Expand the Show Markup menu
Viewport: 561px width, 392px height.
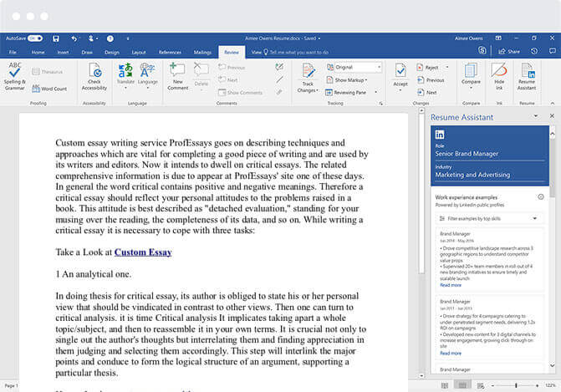tap(347, 79)
